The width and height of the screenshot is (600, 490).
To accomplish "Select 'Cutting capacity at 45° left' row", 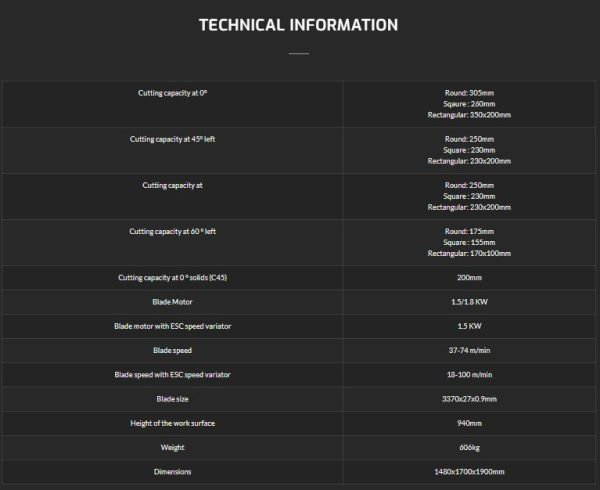I will click(x=298, y=150).
